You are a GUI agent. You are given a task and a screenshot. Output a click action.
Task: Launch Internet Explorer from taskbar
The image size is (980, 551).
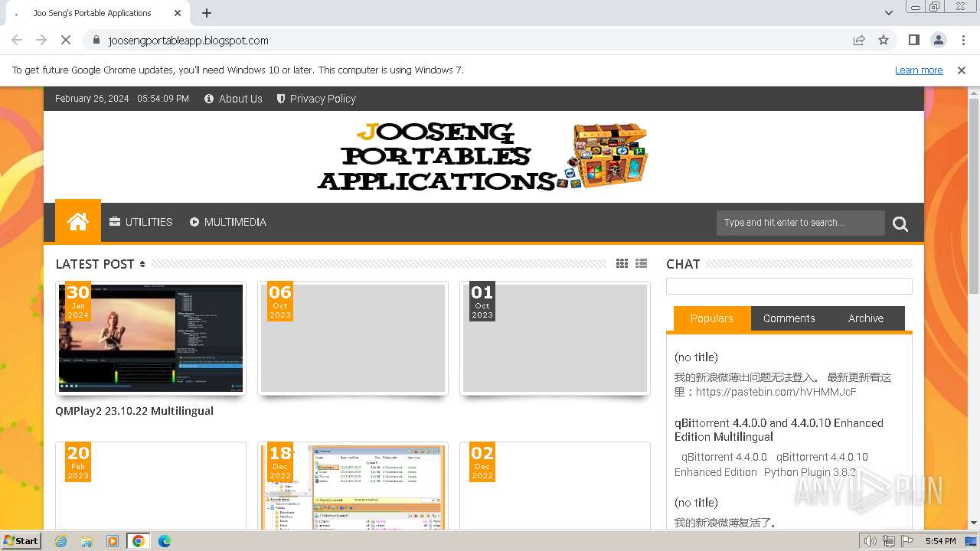pyautogui.click(x=60, y=541)
